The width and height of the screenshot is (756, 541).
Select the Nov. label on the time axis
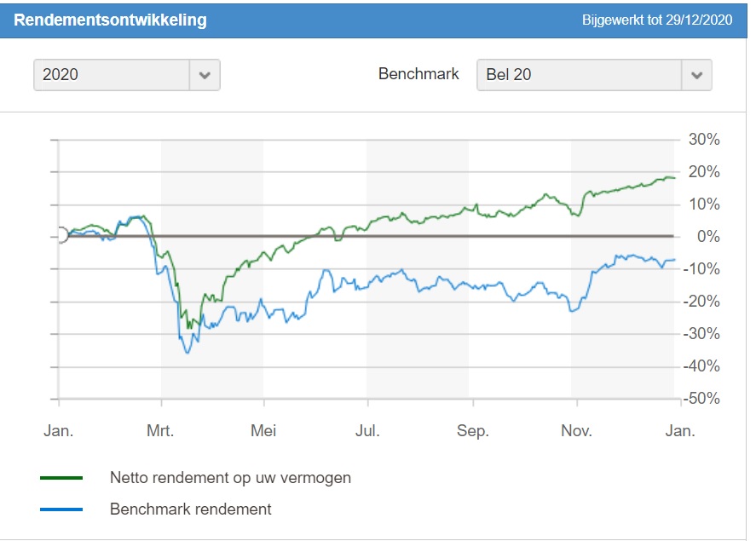(576, 431)
